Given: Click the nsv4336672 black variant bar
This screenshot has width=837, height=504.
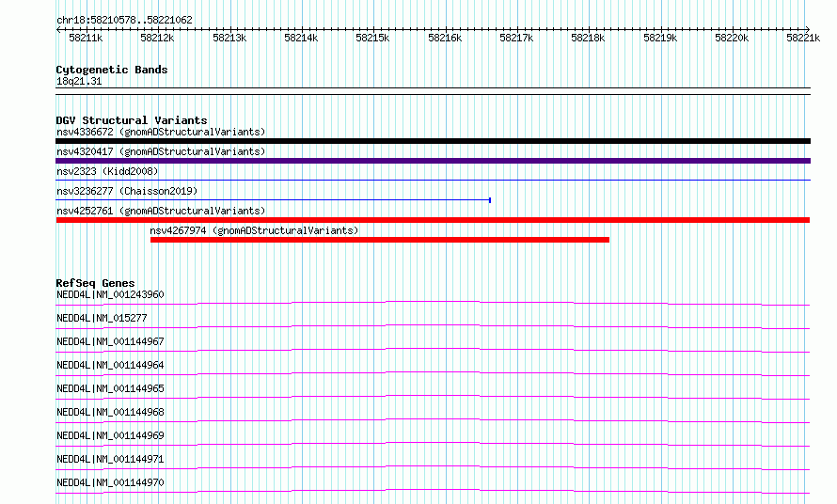Looking at the screenshot, I should 433,141.
